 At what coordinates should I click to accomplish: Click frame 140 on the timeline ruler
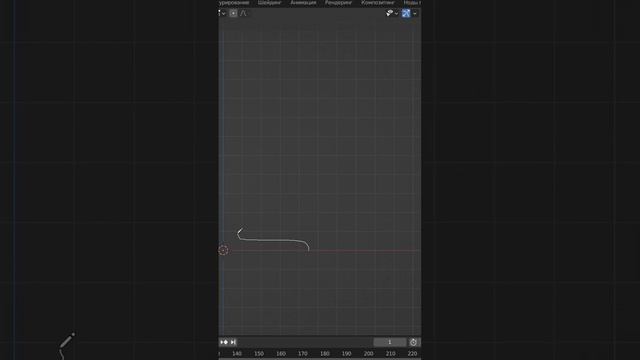pyautogui.click(x=237, y=353)
